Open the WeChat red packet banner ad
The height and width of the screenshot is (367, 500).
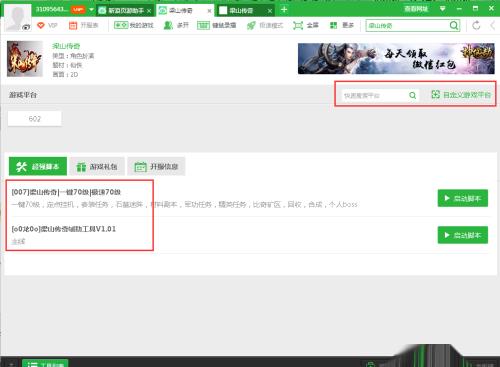pyautogui.click(x=396, y=59)
